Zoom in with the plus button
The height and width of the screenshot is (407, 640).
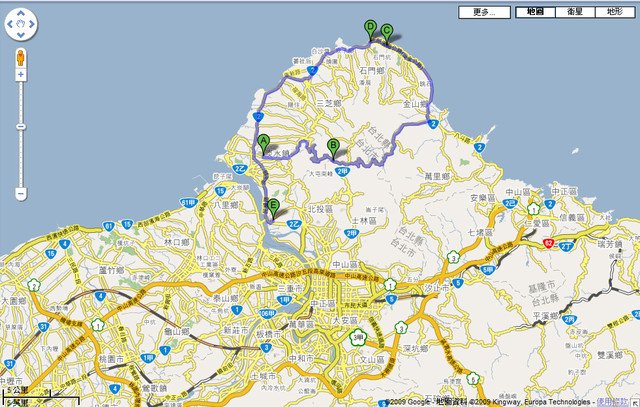tap(21, 75)
